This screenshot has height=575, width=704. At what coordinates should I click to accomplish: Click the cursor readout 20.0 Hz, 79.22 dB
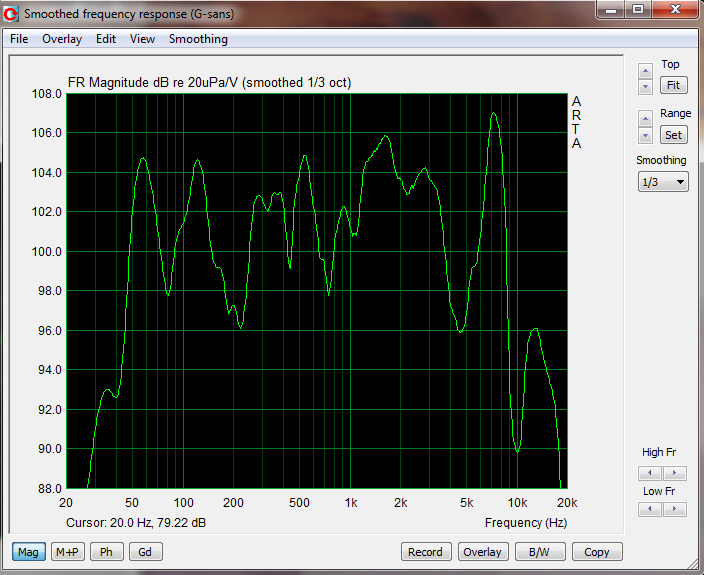[x=136, y=522]
